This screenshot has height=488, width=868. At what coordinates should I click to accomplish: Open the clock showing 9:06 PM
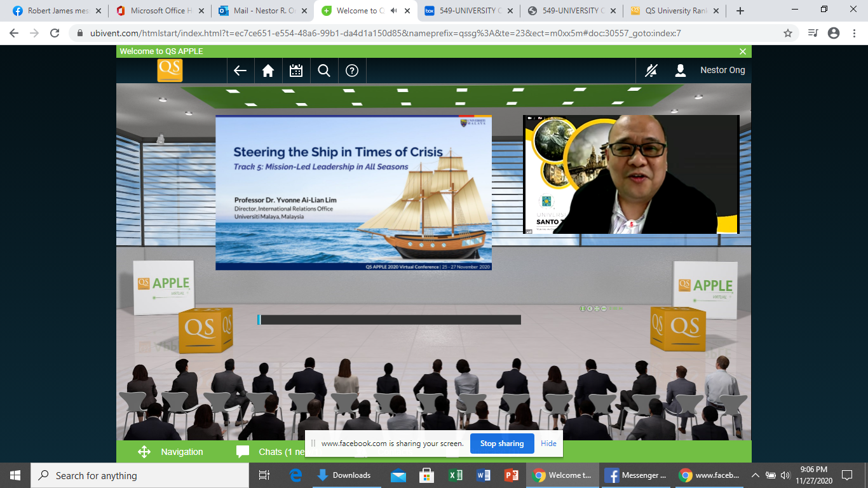click(815, 475)
